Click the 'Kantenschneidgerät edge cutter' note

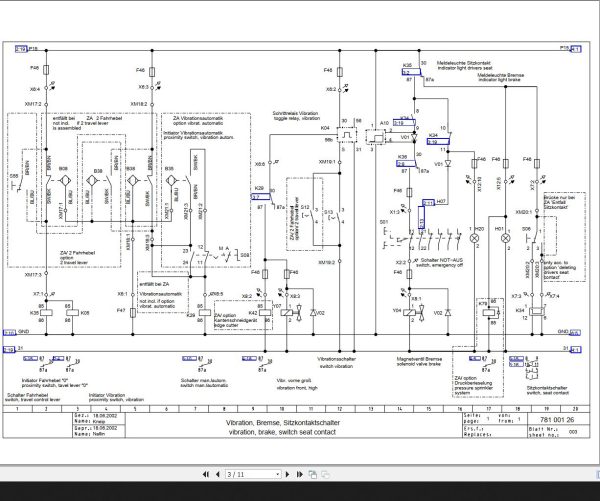pos(235,323)
